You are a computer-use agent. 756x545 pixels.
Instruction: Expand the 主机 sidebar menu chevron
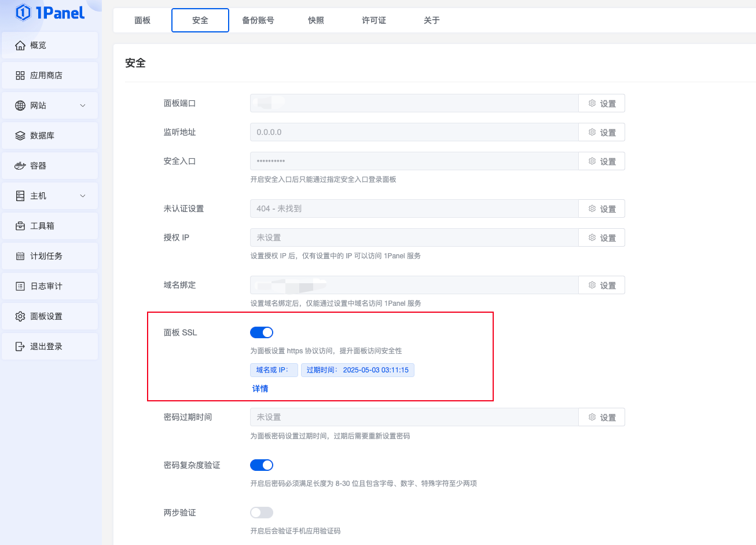coord(83,196)
